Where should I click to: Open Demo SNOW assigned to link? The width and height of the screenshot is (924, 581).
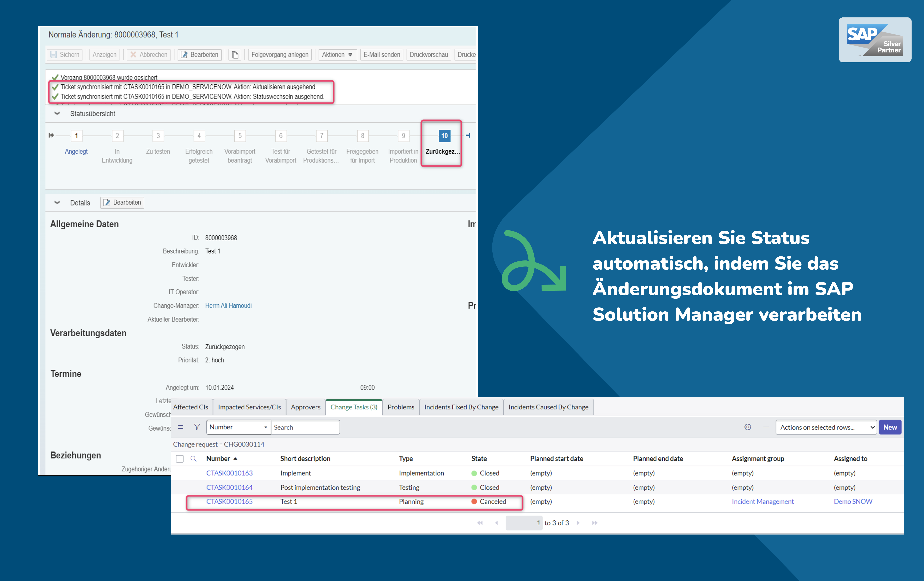853,502
